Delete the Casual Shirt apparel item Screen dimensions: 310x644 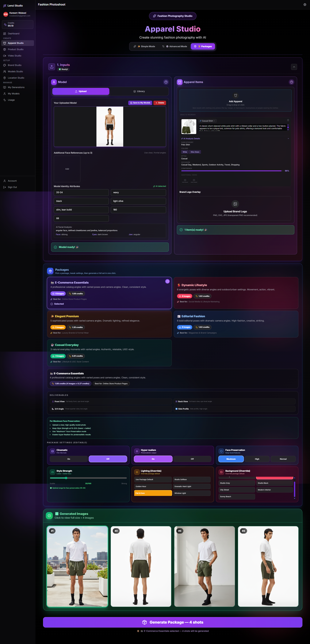tap(288, 120)
